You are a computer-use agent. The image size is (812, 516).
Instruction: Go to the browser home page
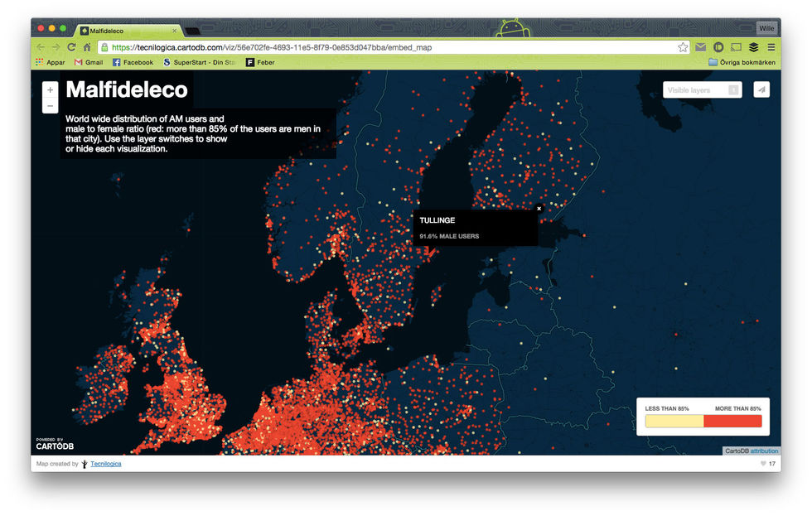click(87, 47)
